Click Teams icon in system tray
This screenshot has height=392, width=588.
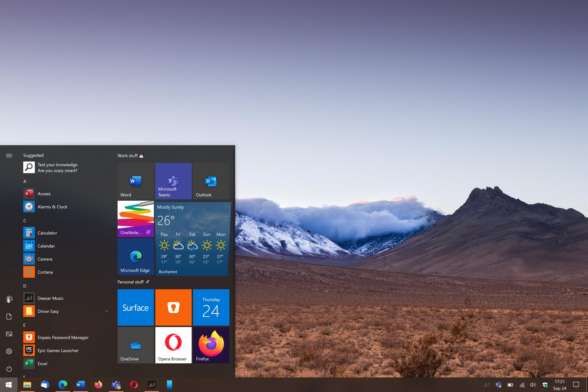pyautogui.click(x=498, y=385)
